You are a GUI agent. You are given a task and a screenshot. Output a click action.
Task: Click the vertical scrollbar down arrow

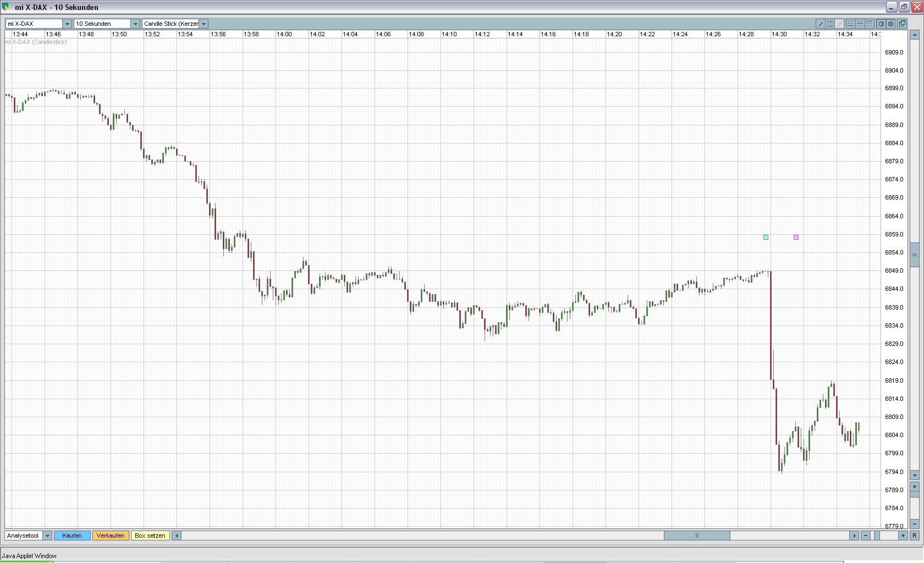915,475
